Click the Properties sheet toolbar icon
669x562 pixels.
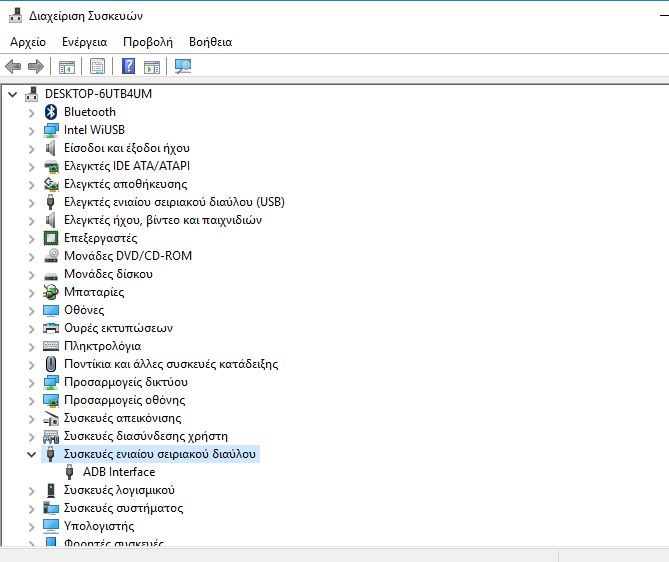click(x=97, y=67)
